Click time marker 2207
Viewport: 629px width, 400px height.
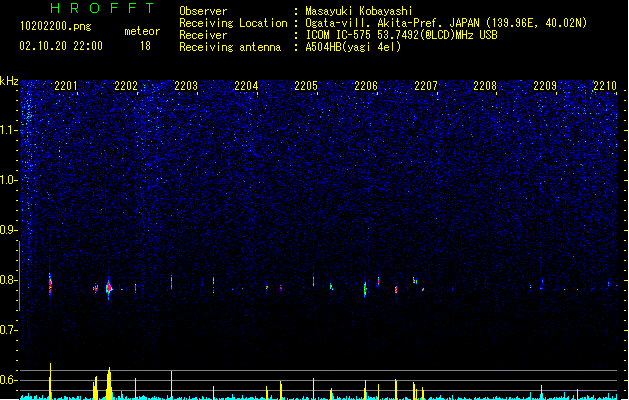tap(426, 86)
